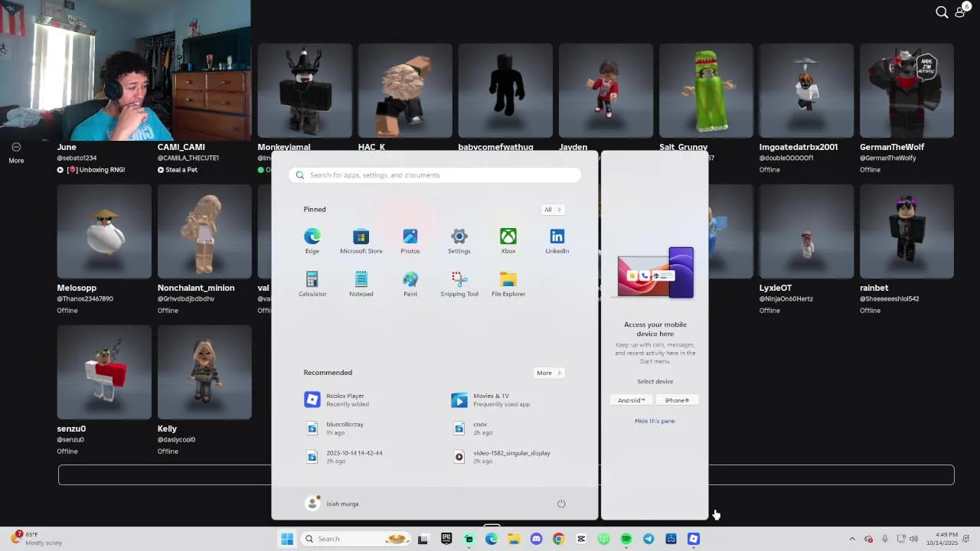Click the power button in Start menu

pyautogui.click(x=561, y=504)
